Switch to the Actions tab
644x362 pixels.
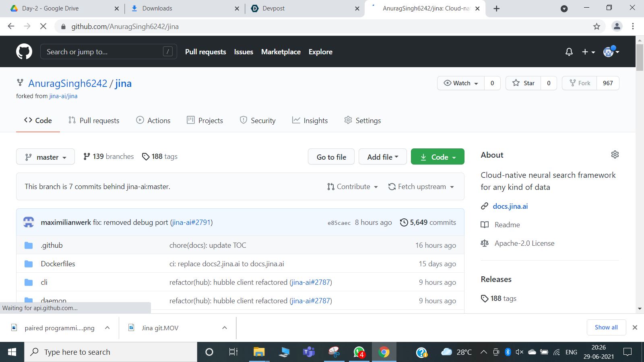(153, 120)
